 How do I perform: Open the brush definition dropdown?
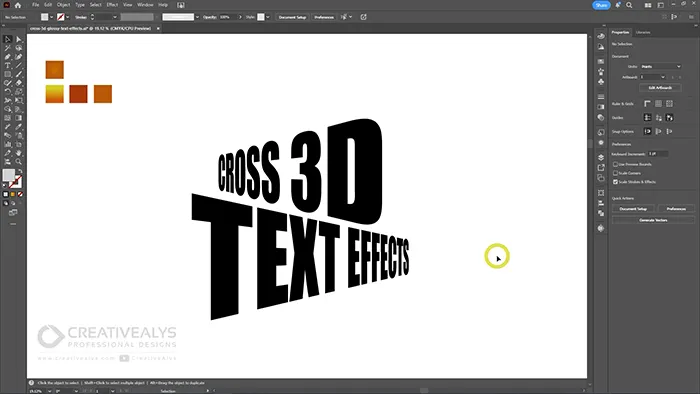point(197,17)
